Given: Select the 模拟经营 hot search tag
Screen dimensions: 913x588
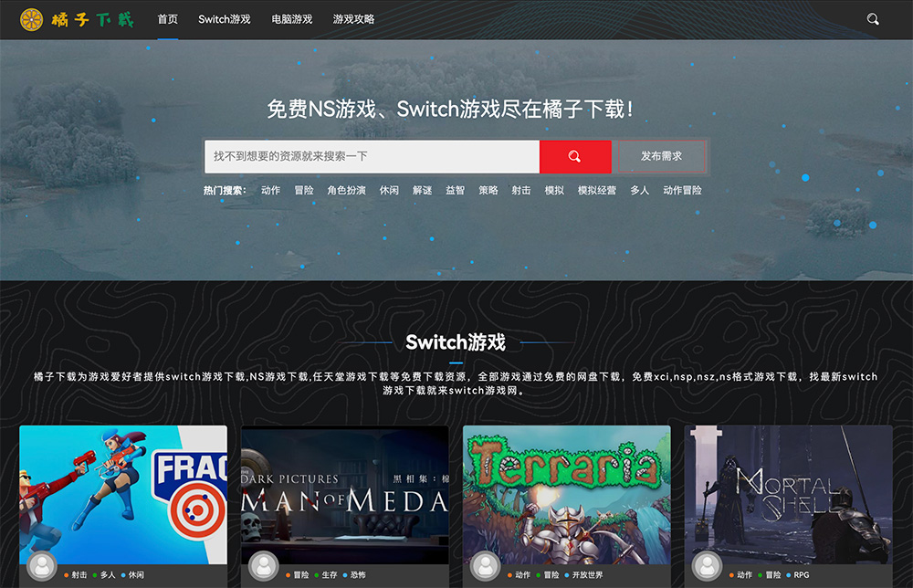Looking at the screenshot, I should (597, 191).
